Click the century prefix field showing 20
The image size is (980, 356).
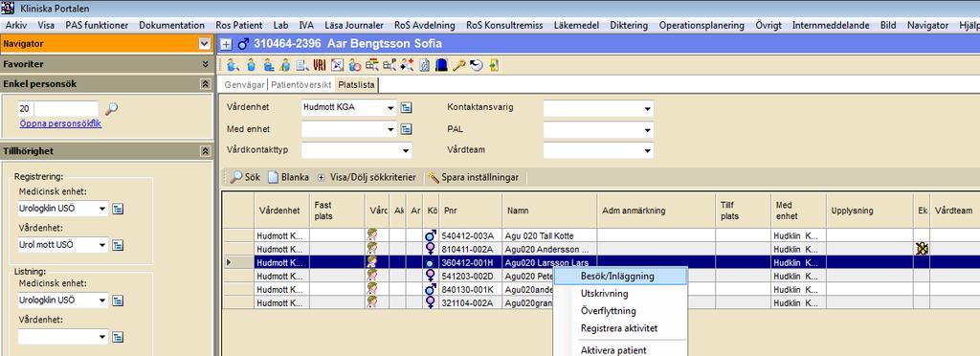[x=26, y=109]
